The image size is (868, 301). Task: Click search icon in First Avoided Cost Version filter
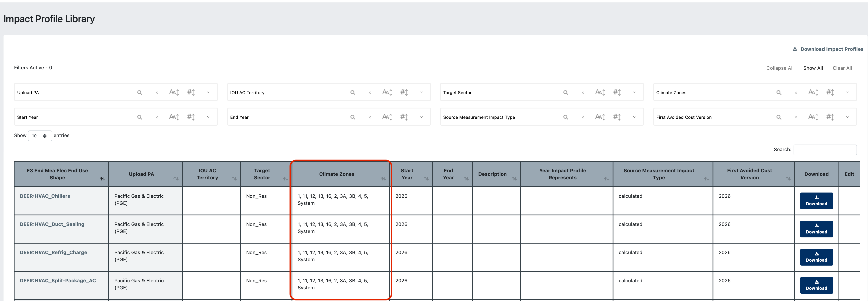779,117
